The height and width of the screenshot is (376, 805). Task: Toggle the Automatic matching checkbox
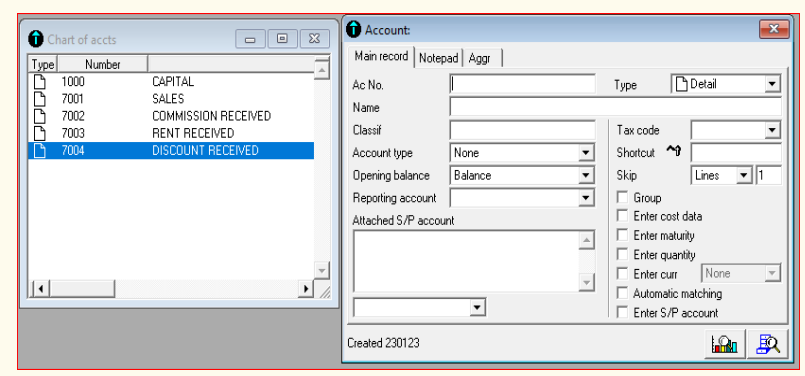[x=623, y=293]
